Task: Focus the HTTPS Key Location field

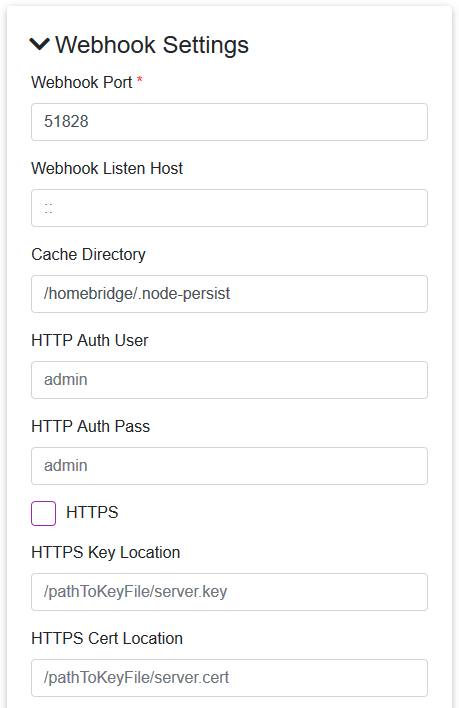Action: pyautogui.click(x=229, y=592)
